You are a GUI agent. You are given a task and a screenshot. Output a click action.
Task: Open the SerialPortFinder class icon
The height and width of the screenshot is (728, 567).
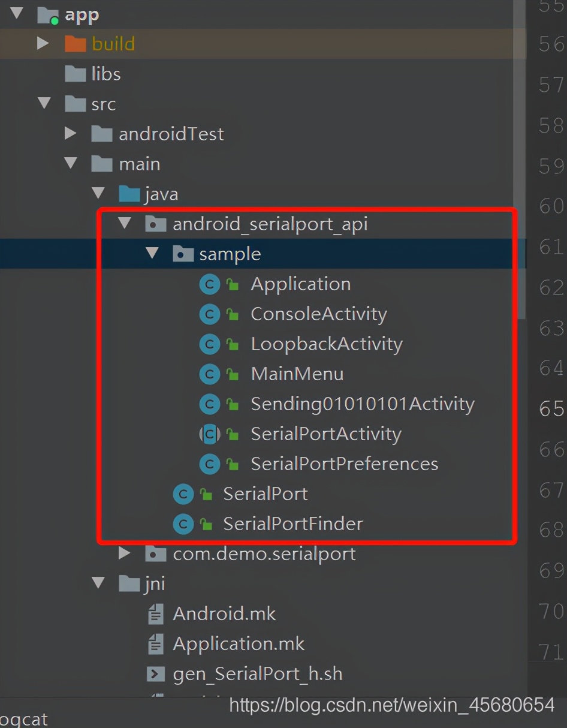pyautogui.click(x=183, y=524)
